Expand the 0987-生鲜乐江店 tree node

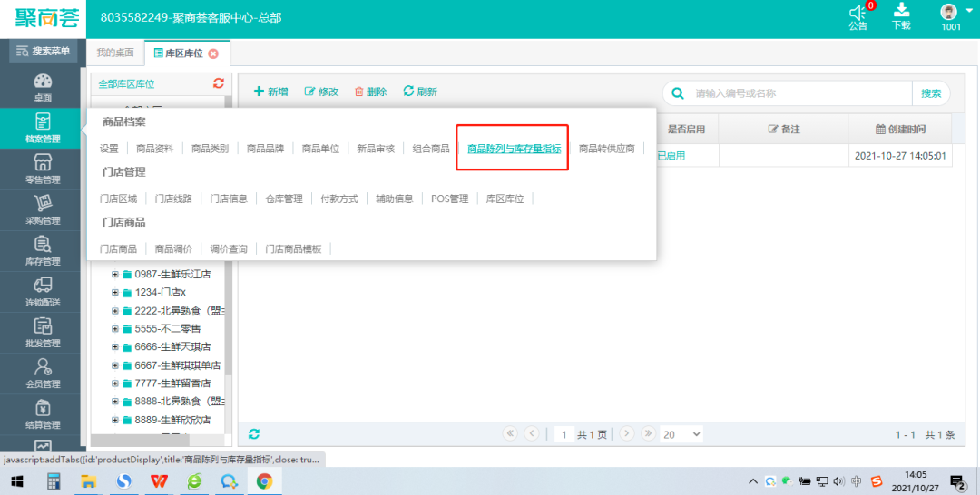click(115, 274)
